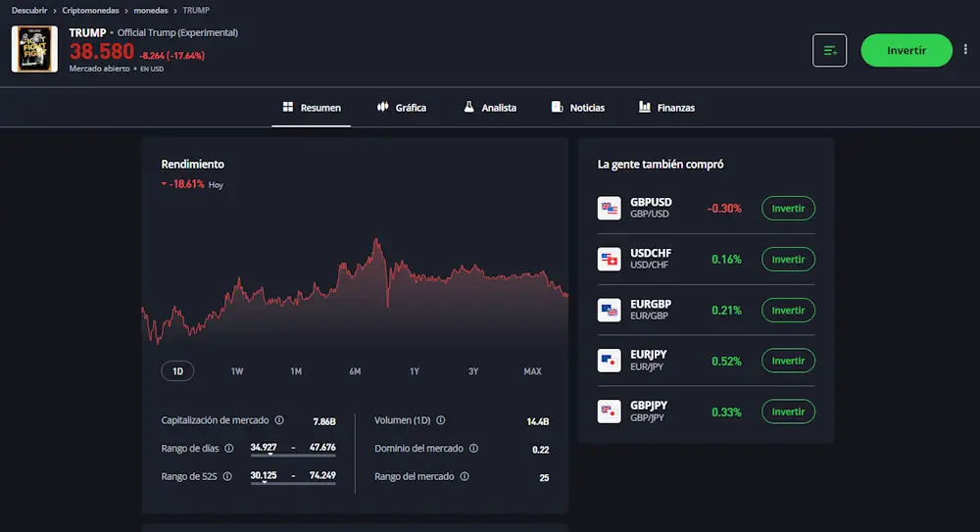980x532 pixels.
Task: Click the 0.52% change for EURJPY
Action: (x=726, y=362)
